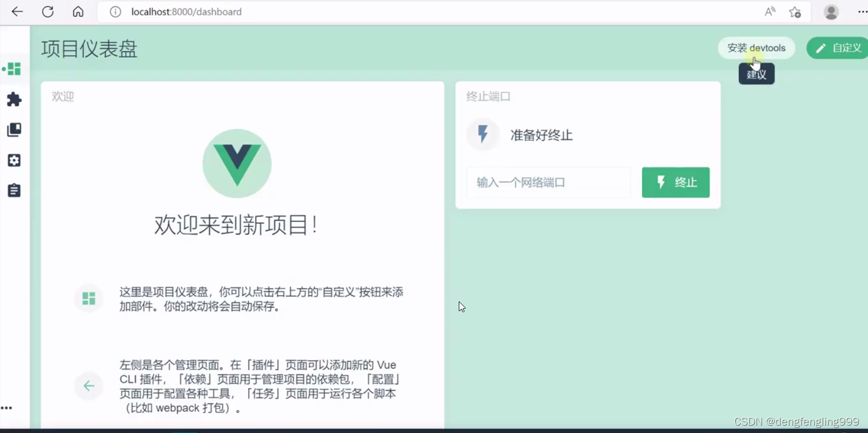The height and width of the screenshot is (433, 868).
Task: Refresh the browser page
Action: coord(48,11)
